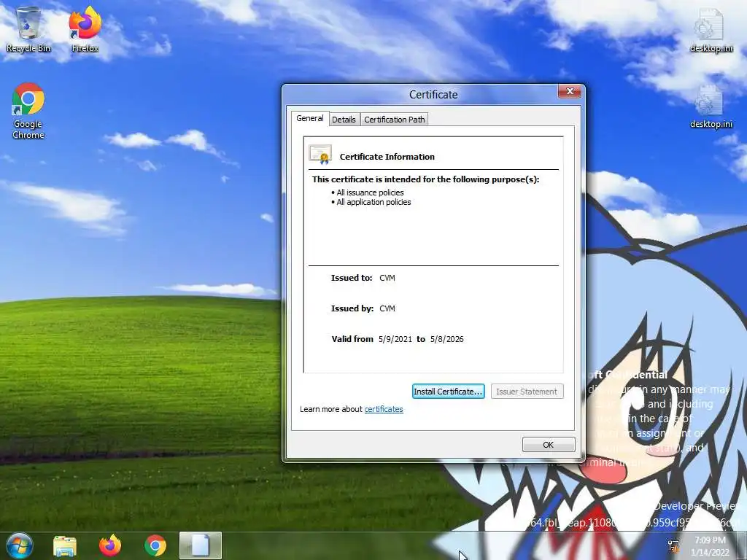Viewport: 747px width, 560px height.
Task: Open the taskbar clock showing 7:09 PM
Action: [710, 546]
